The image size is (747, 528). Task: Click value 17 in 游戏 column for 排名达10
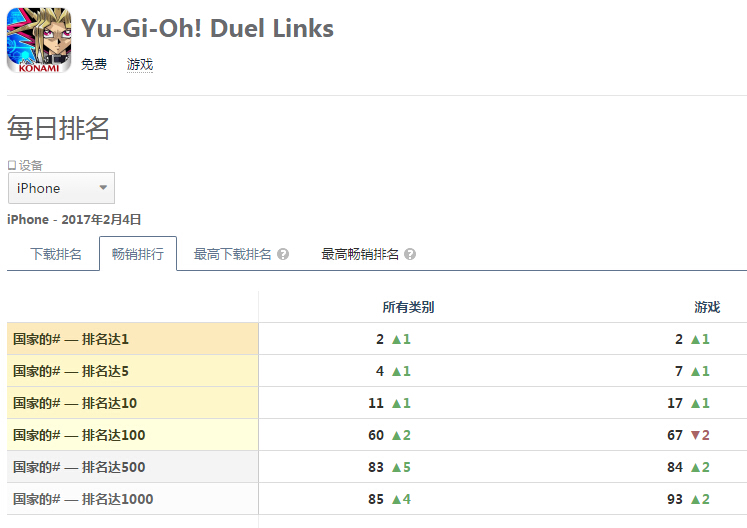[x=675, y=403]
